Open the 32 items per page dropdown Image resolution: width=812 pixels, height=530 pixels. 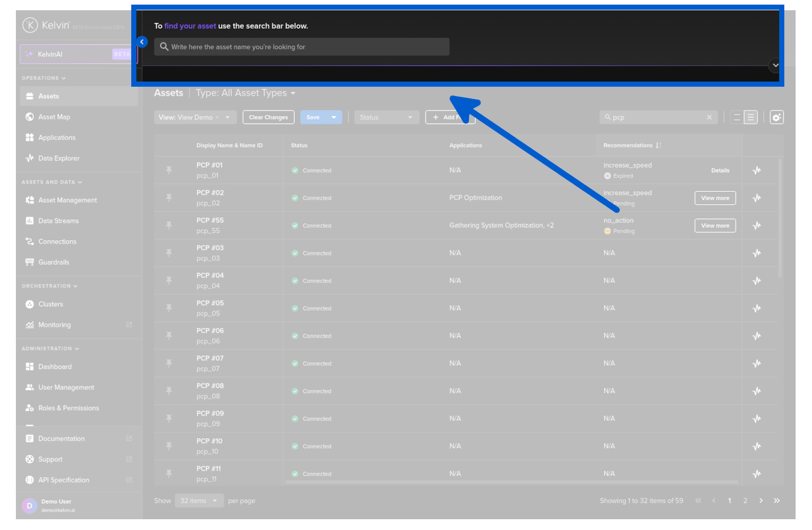(199, 501)
